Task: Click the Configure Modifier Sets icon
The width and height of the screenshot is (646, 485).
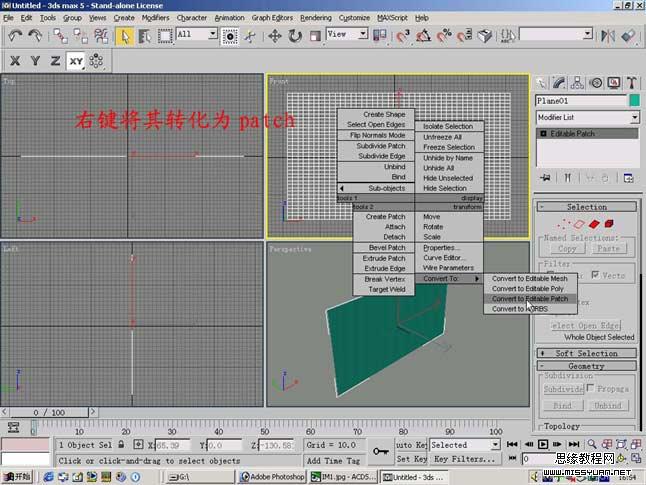Action: pyautogui.click(x=628, y=178)
